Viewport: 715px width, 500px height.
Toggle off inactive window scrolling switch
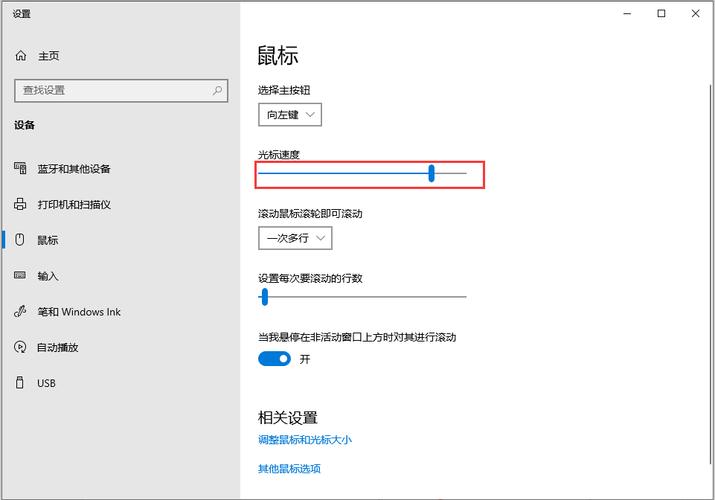coord(274,359)
